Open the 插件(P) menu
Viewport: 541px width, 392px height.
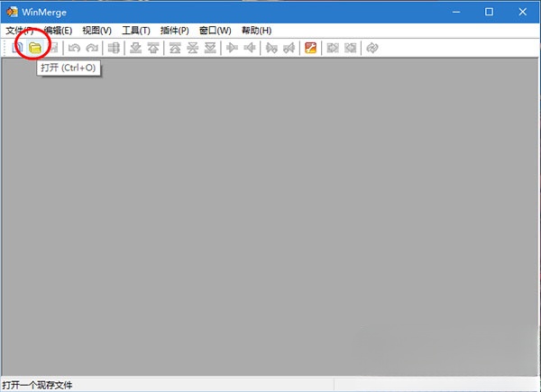pyautogui.click(x=174, y=30)
